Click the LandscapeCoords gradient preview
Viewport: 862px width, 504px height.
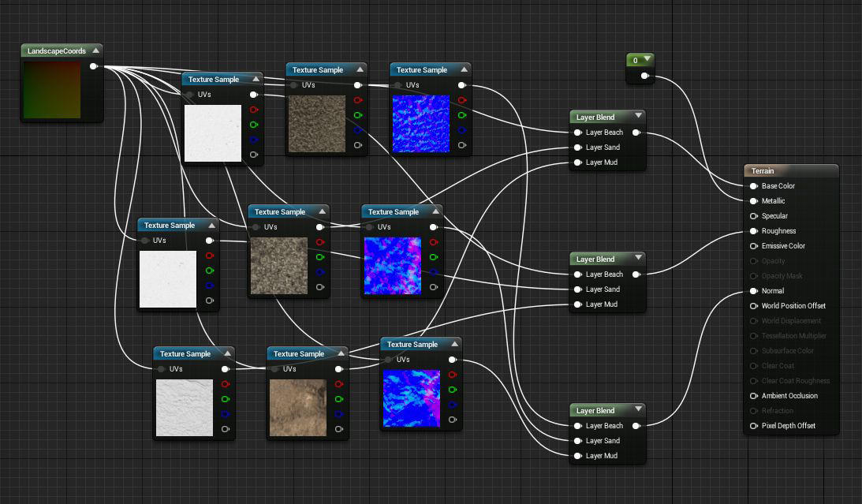pos(52,90)
